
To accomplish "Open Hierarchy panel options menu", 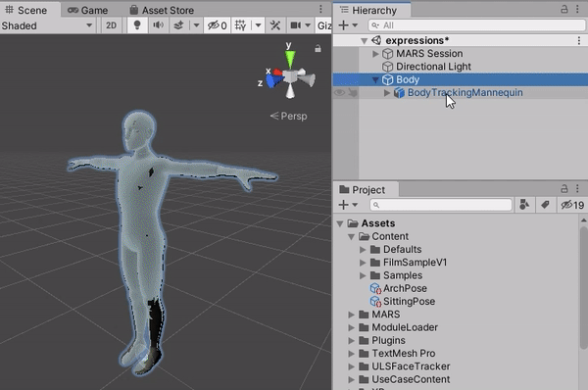I will click(x=577, y=9).
